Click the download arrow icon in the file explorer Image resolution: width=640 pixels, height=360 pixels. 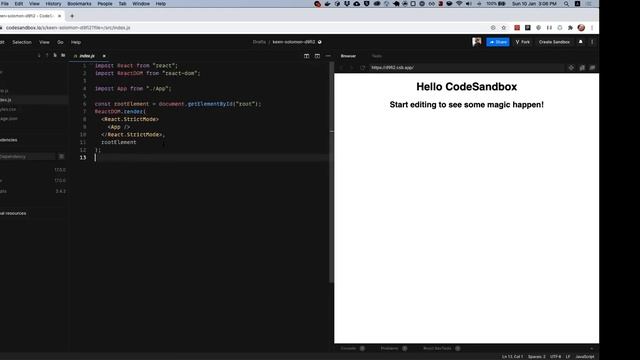(39, 55)
